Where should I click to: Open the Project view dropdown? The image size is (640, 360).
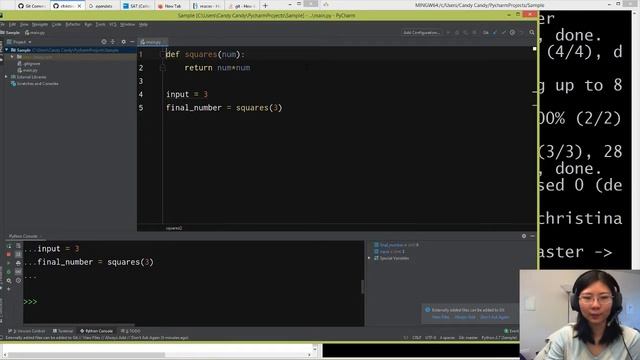[19, 42]
